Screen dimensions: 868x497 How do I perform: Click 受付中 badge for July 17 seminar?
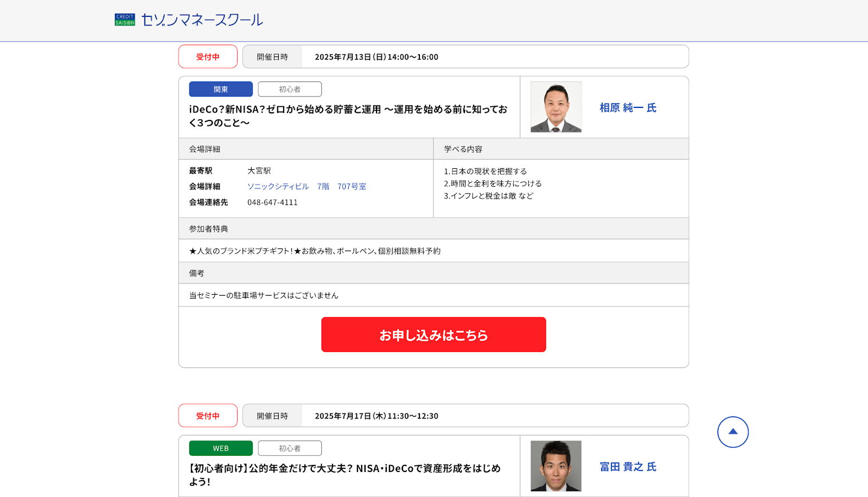[x=208, y=416]
